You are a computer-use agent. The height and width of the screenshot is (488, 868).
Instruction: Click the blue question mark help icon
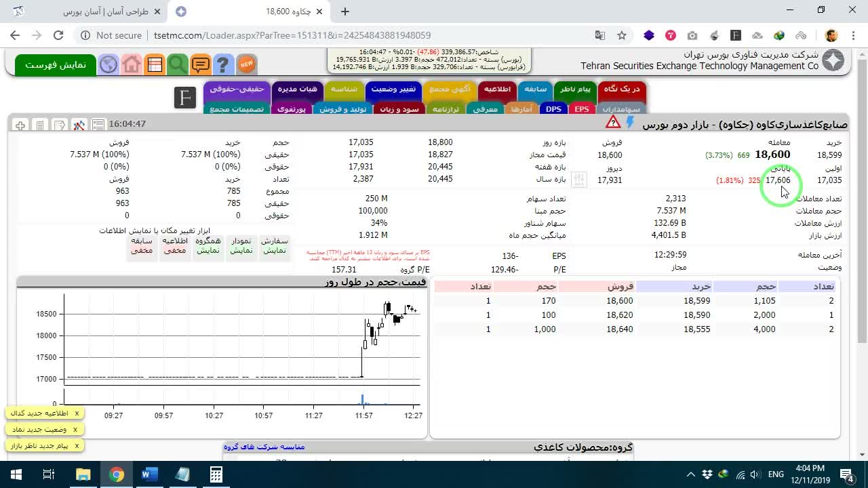point(223,64)
